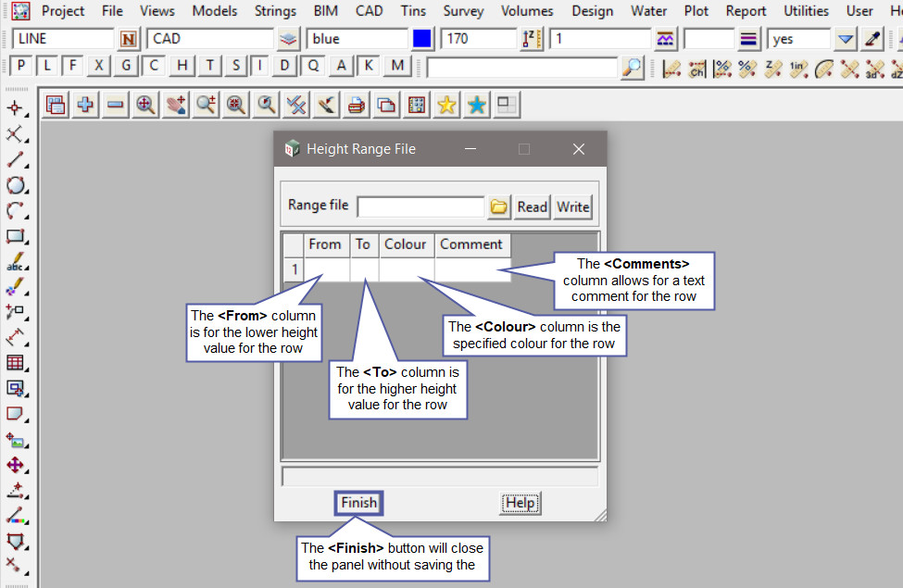This screenshot has width=903, height=588.
Task: Toggle the P snap button
Action: click(x=20, y=66)
